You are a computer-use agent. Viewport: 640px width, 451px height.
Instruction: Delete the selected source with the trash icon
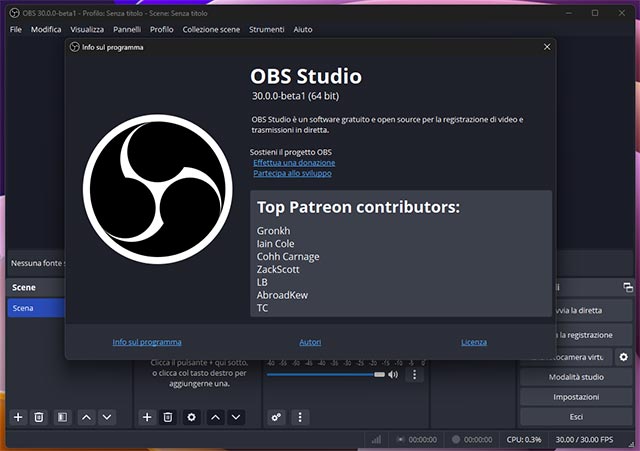click(168, 416)
